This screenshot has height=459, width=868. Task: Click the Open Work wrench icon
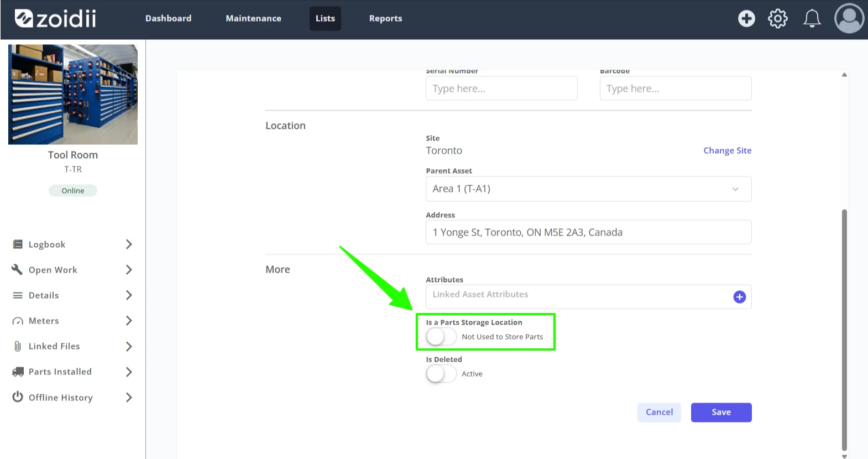[x=18, y=269]
